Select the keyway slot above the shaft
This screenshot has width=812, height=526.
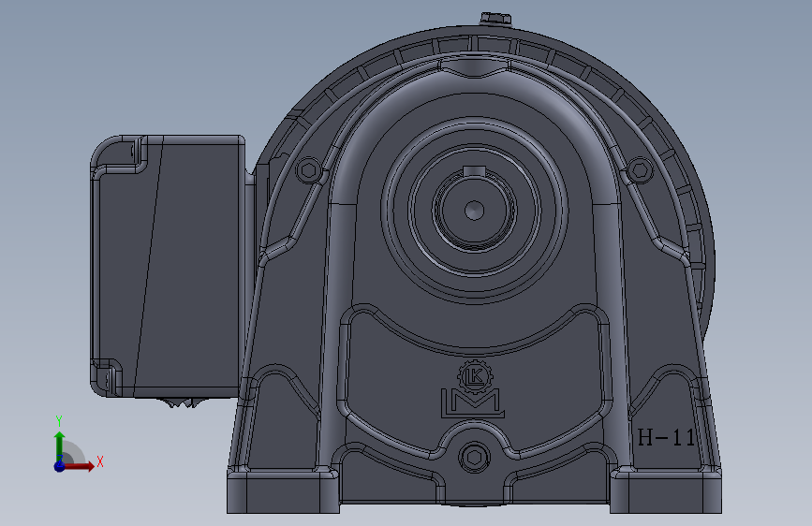click(474, 171)
